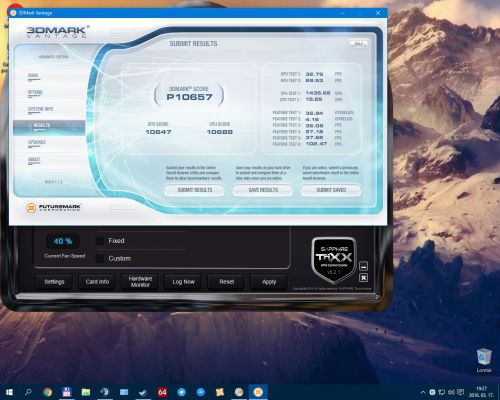
Task: Switch to 3DMark Vantage taskbar icon
Action: 258,392
